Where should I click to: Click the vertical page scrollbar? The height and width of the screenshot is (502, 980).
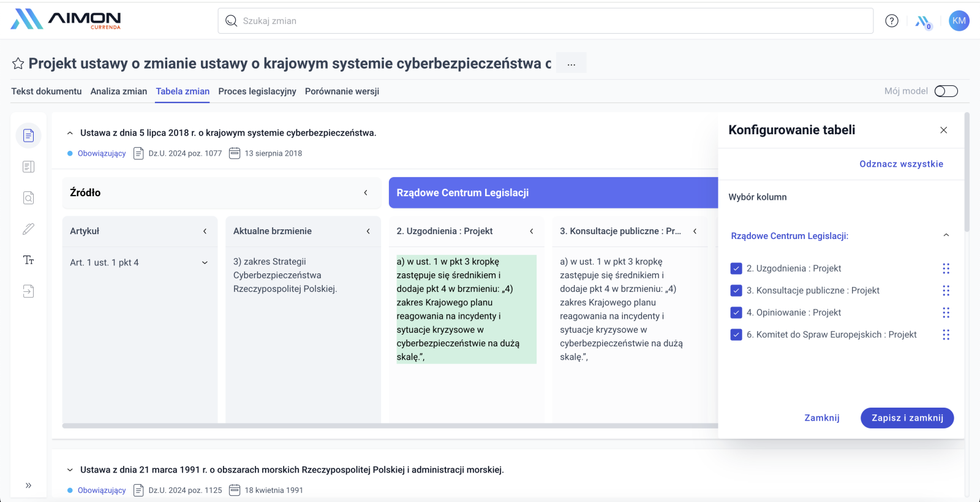click(967, 172)
